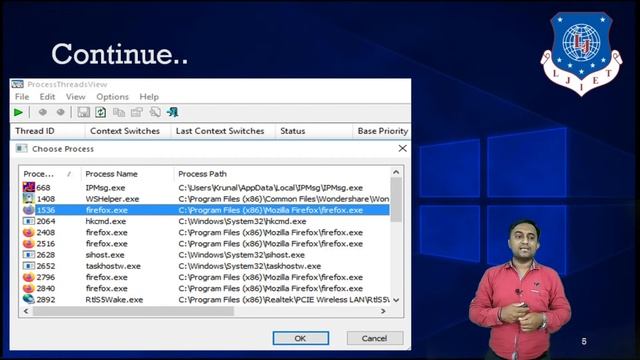The image size is (640, 360).
Task: Click the Choose Process dialog title icon
Action: tap(22, 149)
